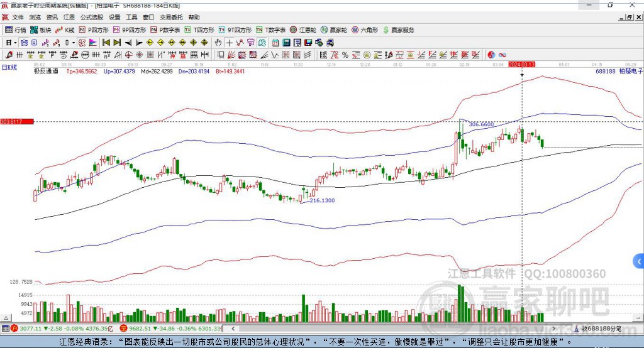Open the 工具 menu
The height and width of the screenshot is (348, 644).
click(131, 17)
